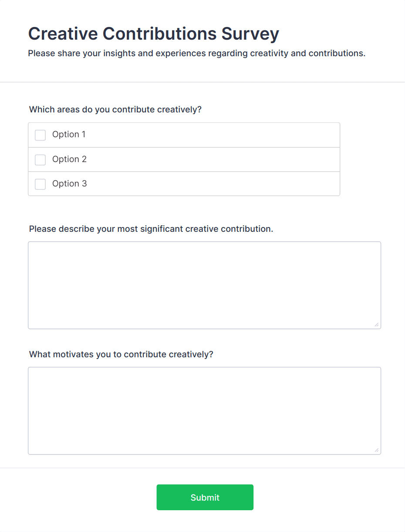Grab the resize handle of the contribution textarea

coord(376,325)
